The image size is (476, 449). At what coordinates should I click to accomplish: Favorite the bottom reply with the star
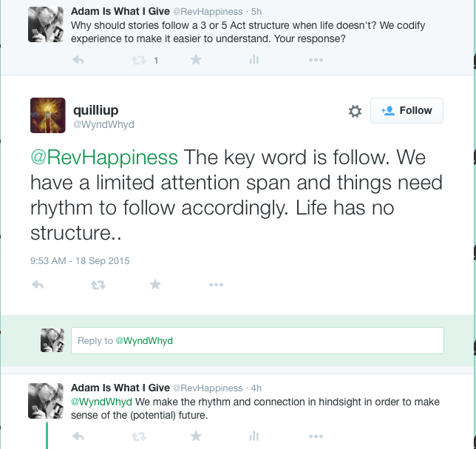pyautogui.click(x=196, y=436)
